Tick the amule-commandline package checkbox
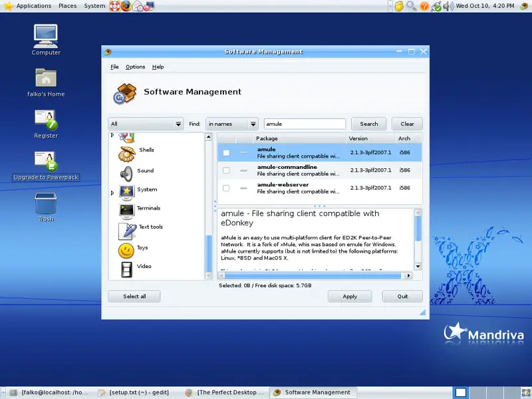 tap(226, 171)
